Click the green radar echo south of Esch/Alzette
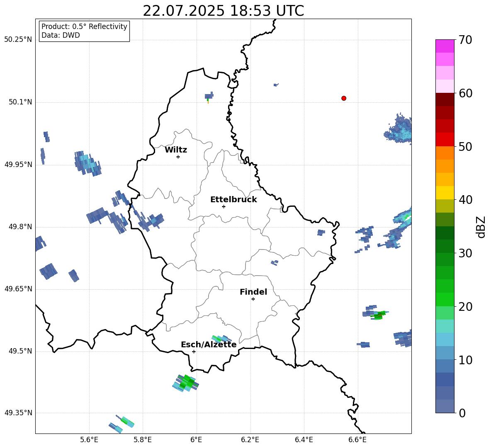The width and height of the screenshot is (491, 448). point(186,383)
